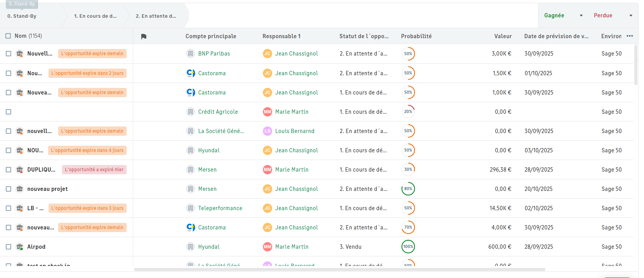Screen dimensions: 644x278
Task: Click briefcase icon beside nouveau projet
Action: pyautogui.click(x=20, y=189)
